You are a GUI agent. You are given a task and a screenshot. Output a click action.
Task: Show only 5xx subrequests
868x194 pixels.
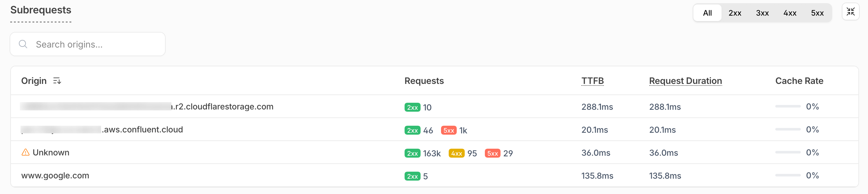click(x=817, y=13)
